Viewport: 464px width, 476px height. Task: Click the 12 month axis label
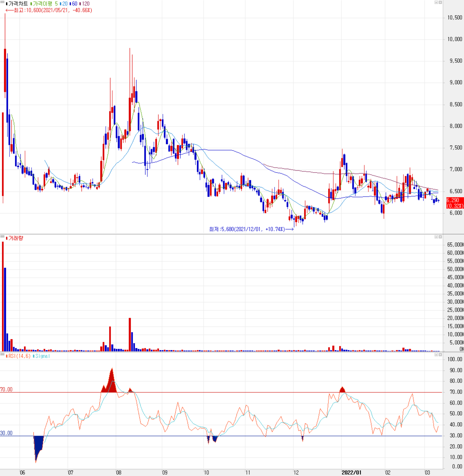(296, 472)
